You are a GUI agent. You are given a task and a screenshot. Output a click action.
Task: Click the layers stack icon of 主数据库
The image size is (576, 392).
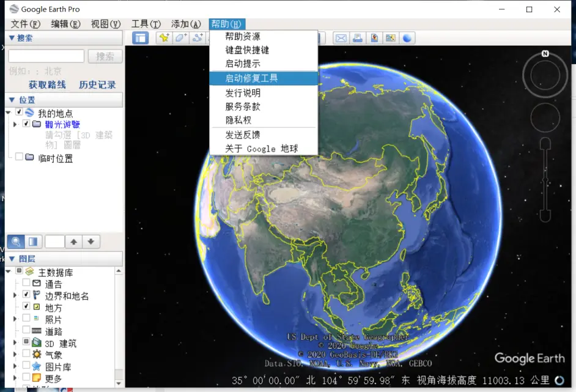pos(29,271)
